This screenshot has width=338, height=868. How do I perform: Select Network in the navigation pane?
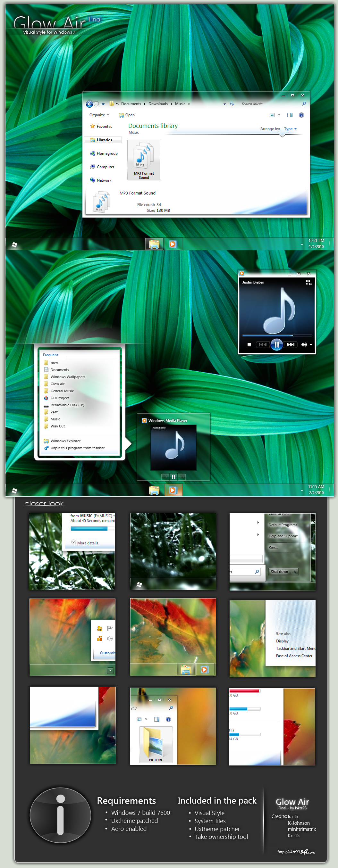click(100, 180)
